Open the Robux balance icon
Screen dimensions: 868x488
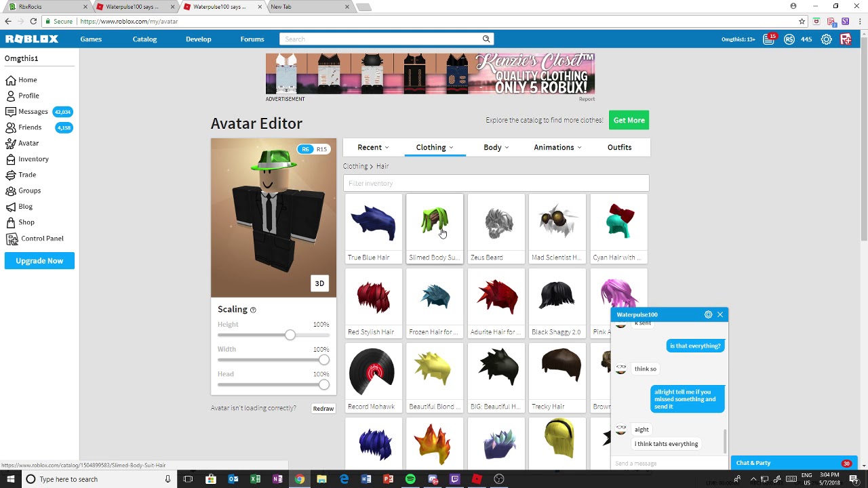789,39
